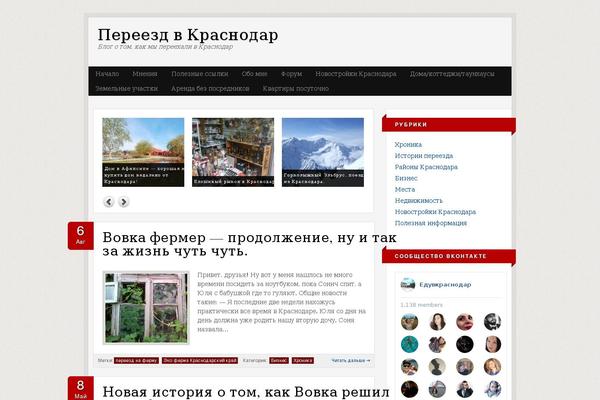Open the Форум menu item
Image resolution: width=600 pixels, height=400 pixels.
click(x=291, y=73)
